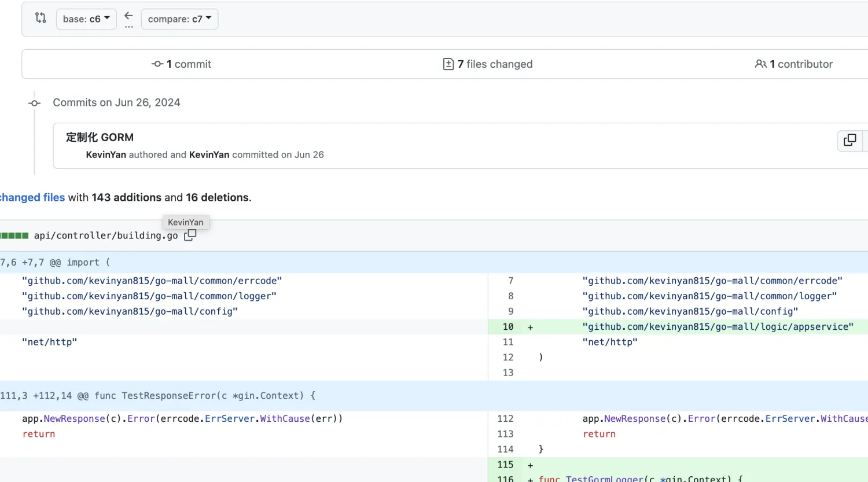Open the compare: c7 dropdown
The height and width of the screenshot is (482, 868).
click(179, 19)
